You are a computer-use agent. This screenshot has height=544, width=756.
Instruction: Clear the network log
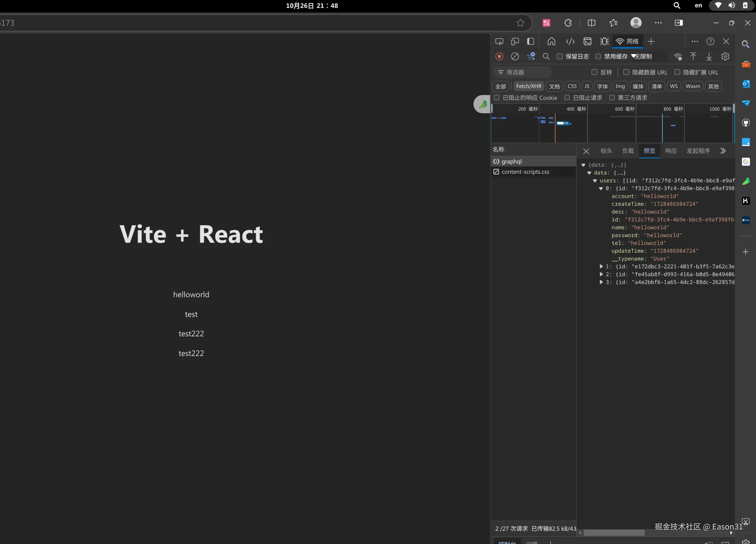click(x=515, y=56)
